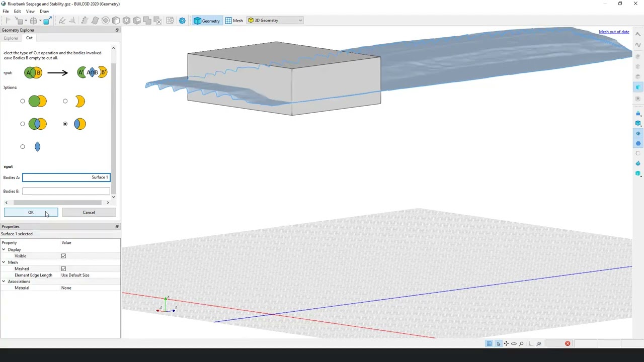Image resolution: width=644 pixels, height=362 pixels.
Task: Click the Bodies A input field
Action: [66, 177]
